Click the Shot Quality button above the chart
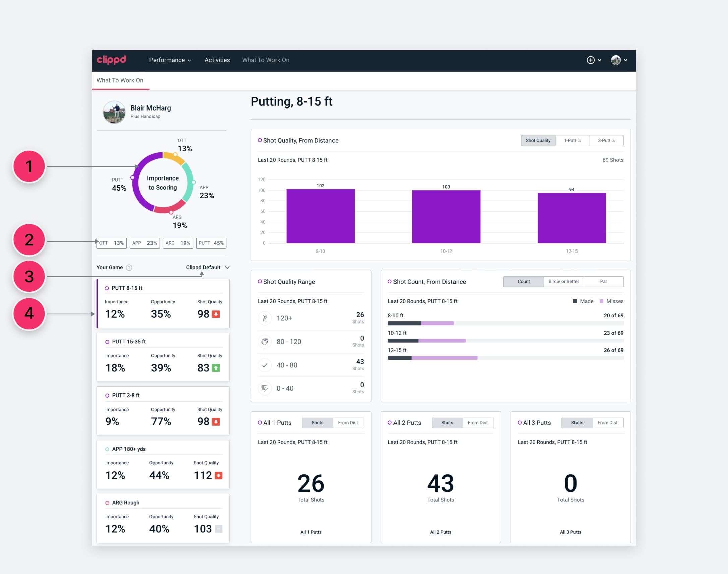The width and height of the screenshot is (728, 574). point(538,140)
